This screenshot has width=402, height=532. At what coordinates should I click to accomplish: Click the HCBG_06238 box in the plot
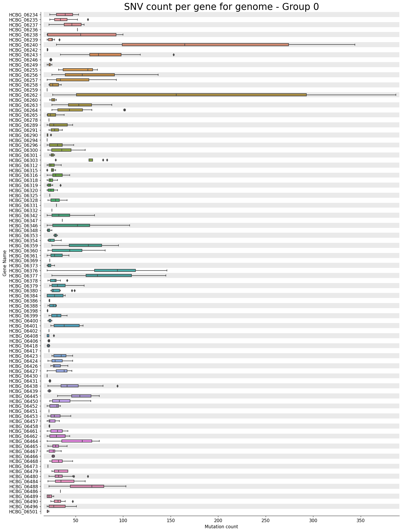(x=82, y=35)
